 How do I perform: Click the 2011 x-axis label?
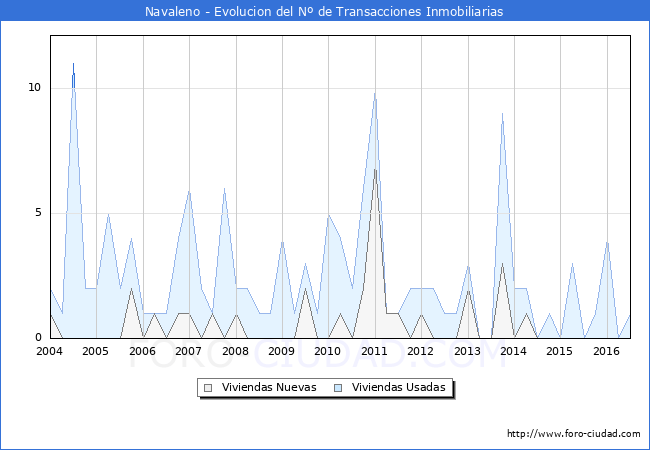pos(374,351)
